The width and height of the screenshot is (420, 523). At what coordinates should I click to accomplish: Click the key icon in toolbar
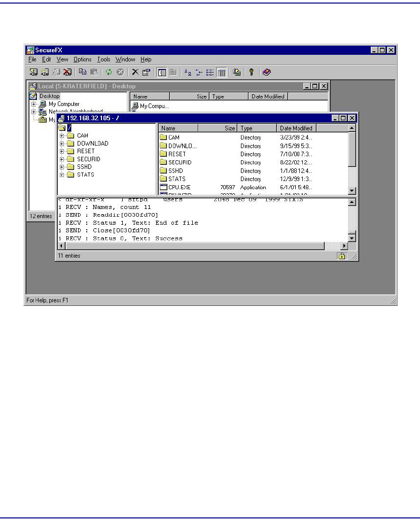(252, 72)
